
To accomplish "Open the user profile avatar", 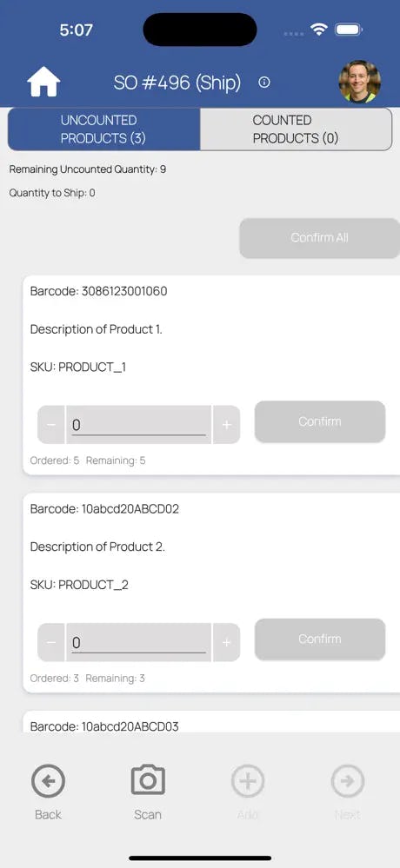I will click(x=359, y=82).
